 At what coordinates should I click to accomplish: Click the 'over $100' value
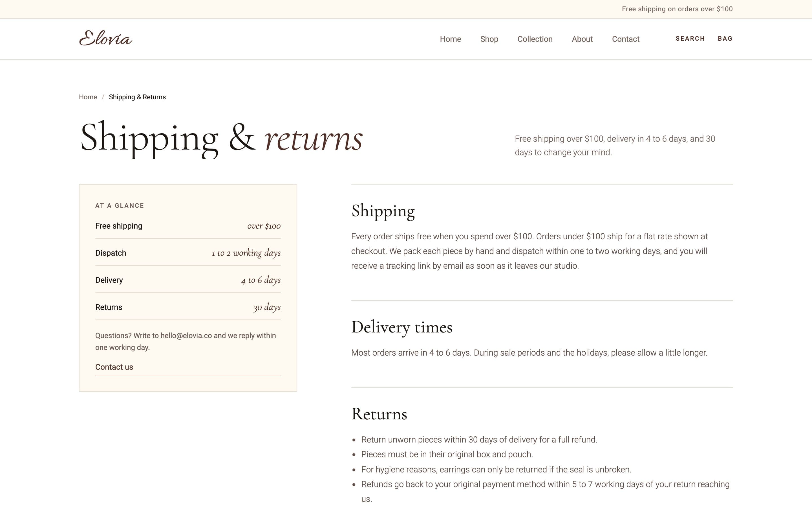[264, 226]
